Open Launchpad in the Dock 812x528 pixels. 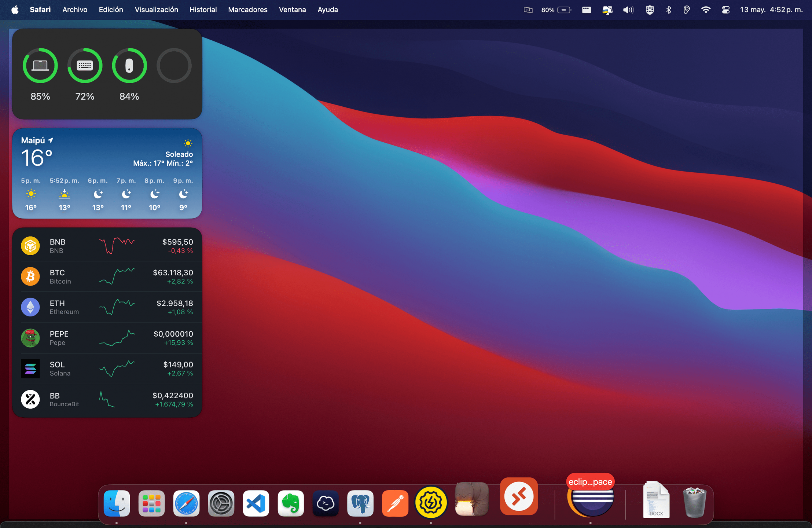[x=151, y=503]
